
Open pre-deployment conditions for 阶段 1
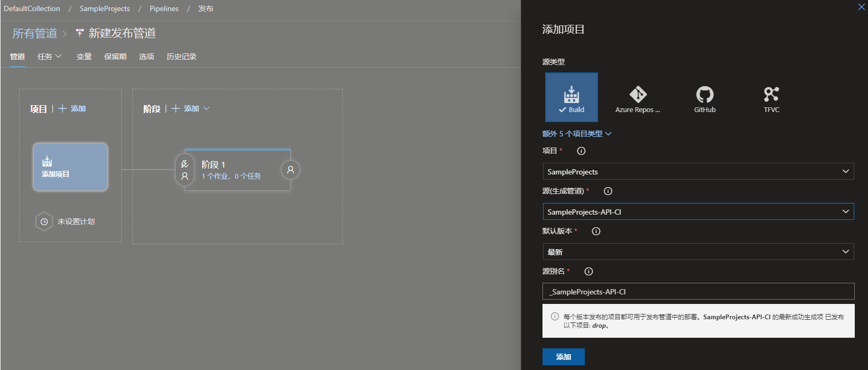(185, 170)
